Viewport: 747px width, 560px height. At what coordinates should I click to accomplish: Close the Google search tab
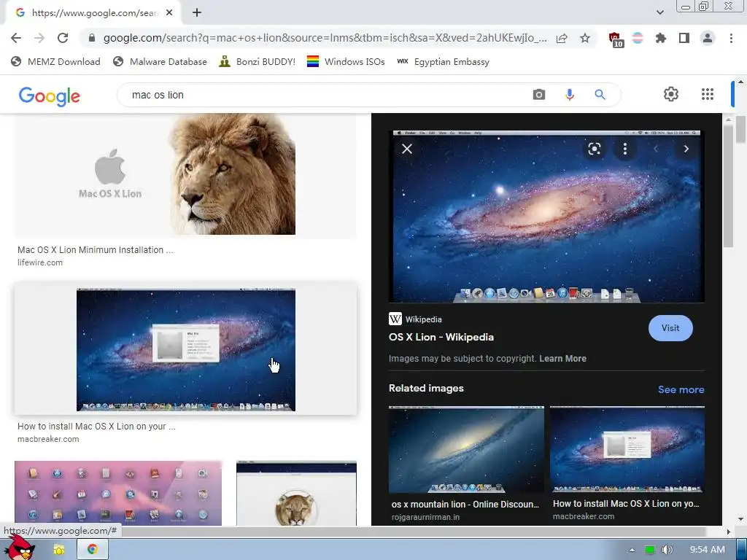point(169,13)
